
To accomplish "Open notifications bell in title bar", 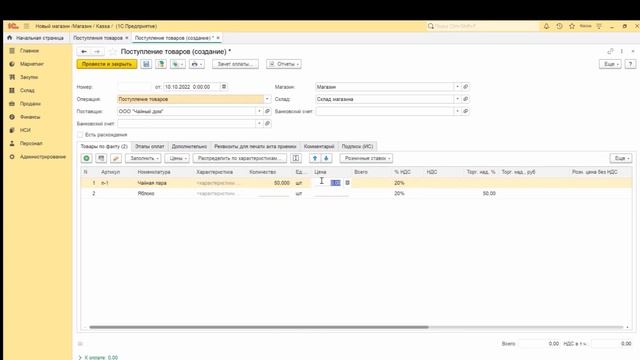I will coord(546,26).
